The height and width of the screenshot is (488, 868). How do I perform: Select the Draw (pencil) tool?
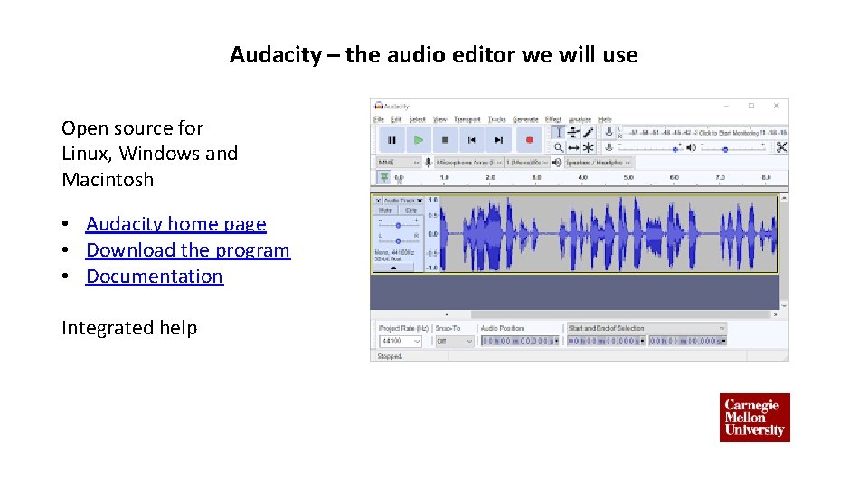(x=588, y=132)
